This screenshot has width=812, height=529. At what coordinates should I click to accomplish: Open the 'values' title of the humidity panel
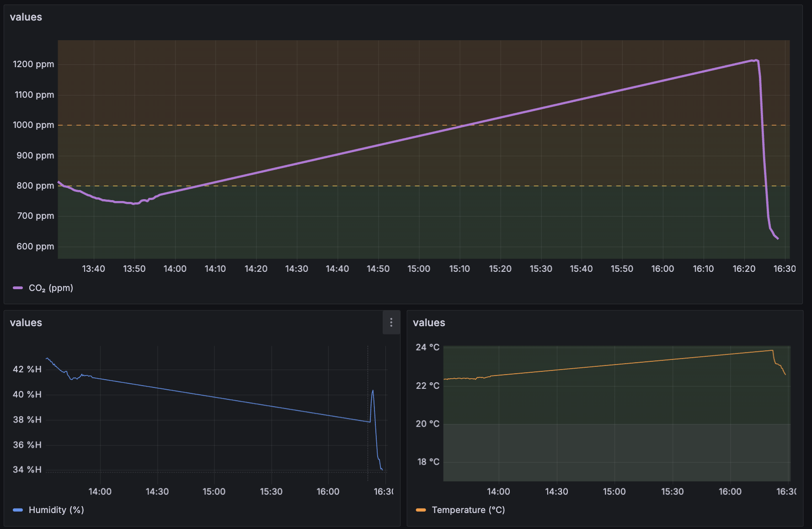pos(26,323)
